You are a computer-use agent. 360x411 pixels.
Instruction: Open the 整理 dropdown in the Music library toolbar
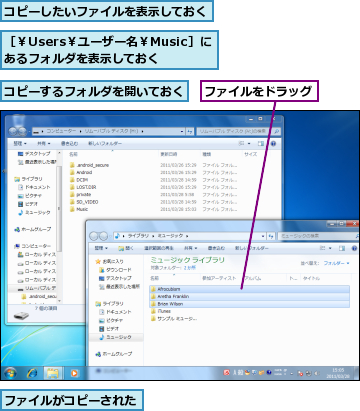coord(101,248)
